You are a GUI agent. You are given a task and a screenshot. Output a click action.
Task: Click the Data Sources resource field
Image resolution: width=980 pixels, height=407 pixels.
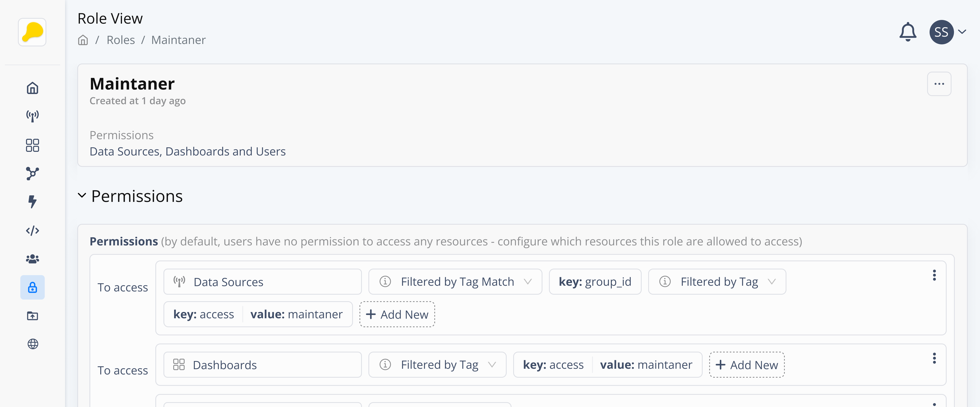[262, 282]
